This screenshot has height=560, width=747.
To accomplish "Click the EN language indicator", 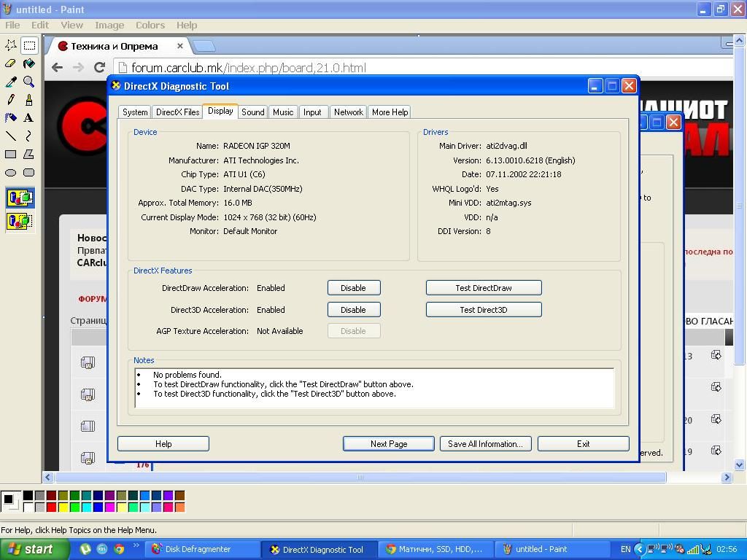I will [625, 550].
